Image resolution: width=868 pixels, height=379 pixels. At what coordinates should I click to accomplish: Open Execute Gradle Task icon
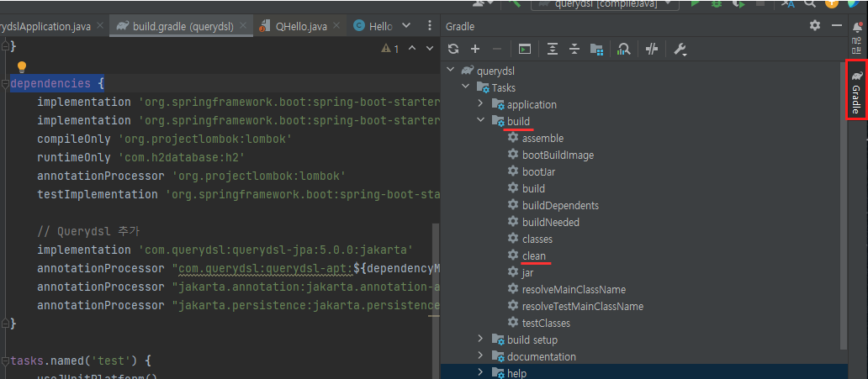525,50
